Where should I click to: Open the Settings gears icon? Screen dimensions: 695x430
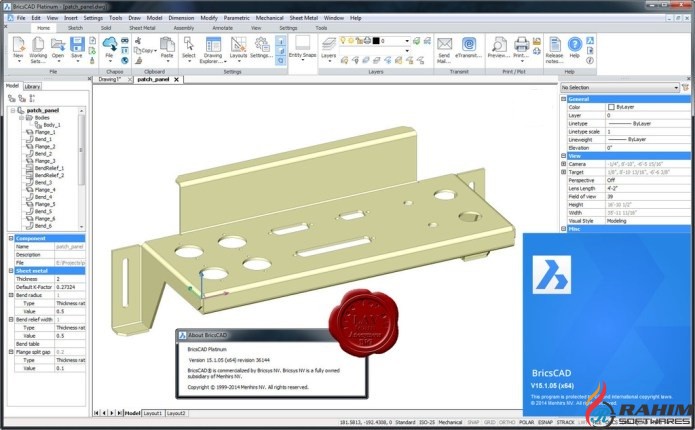262,44
